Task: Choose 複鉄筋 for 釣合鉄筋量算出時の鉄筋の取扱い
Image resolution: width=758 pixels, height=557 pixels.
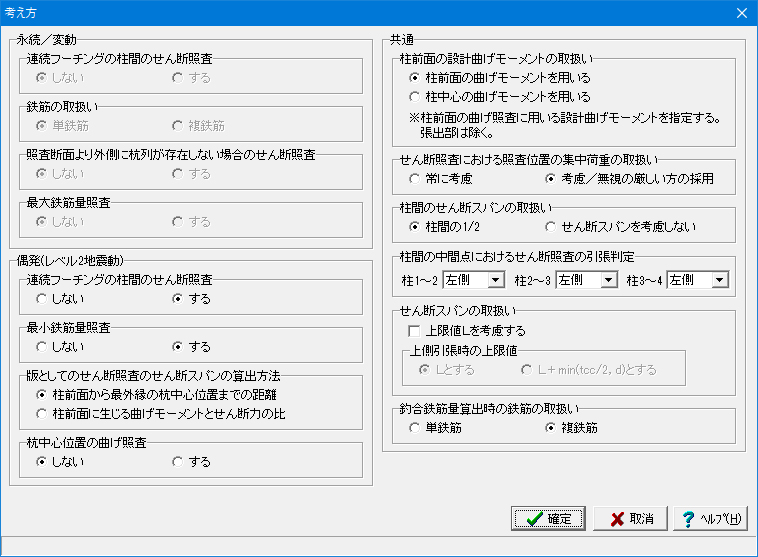Action: coord(571,428)
